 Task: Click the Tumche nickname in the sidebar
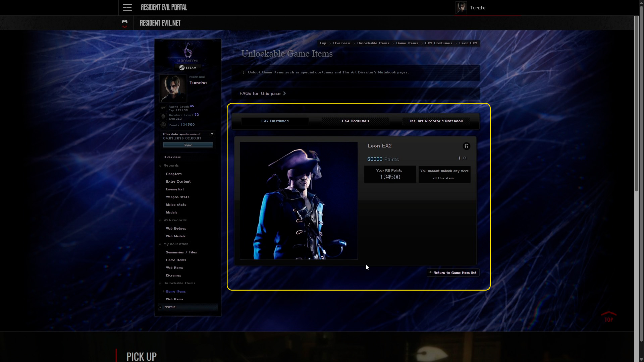tap(198, 83)
